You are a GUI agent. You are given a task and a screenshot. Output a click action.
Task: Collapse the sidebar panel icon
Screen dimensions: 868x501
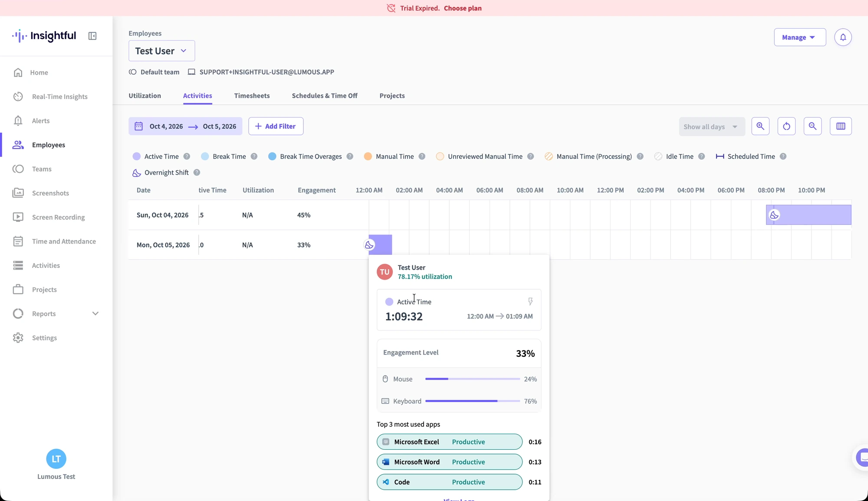coord(92,36)
